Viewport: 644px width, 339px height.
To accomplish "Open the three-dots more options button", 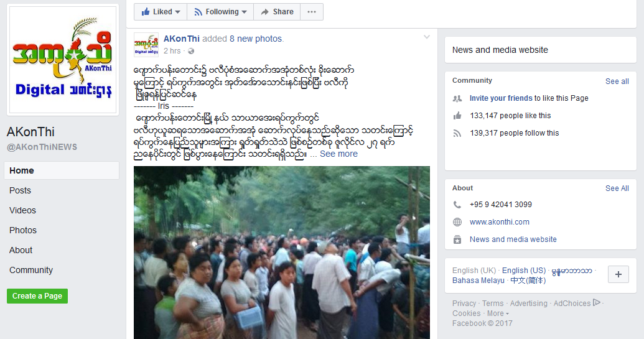I will [x=312, y=12].
